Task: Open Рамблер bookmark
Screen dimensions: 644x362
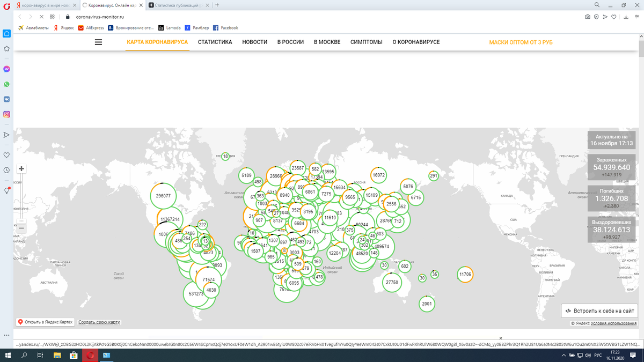Action: (x=197, y=28)
